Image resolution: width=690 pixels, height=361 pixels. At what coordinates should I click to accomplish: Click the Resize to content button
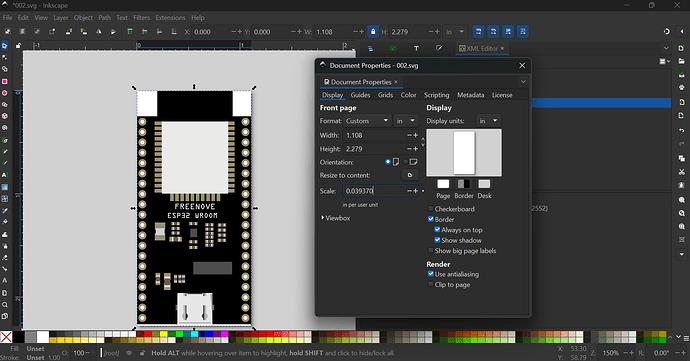[410, 175]
